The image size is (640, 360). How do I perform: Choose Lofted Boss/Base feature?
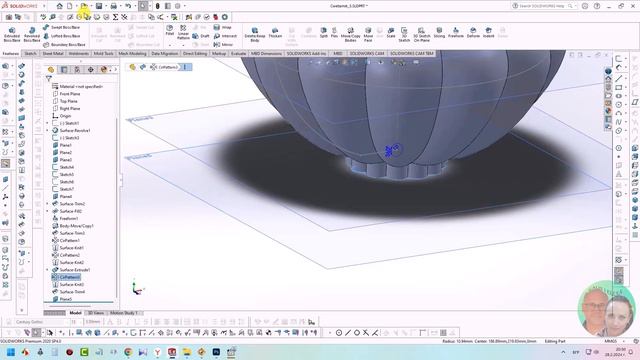point(61,36)
